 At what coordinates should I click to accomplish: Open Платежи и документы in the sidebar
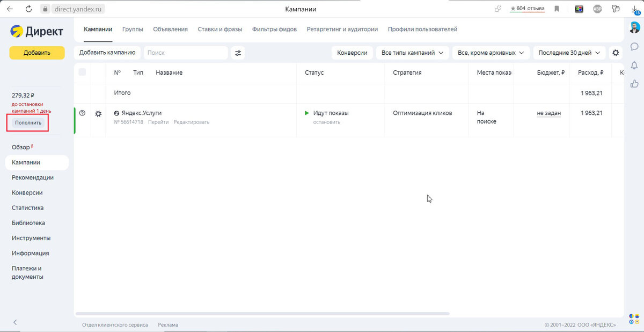[x=27, y=272]
